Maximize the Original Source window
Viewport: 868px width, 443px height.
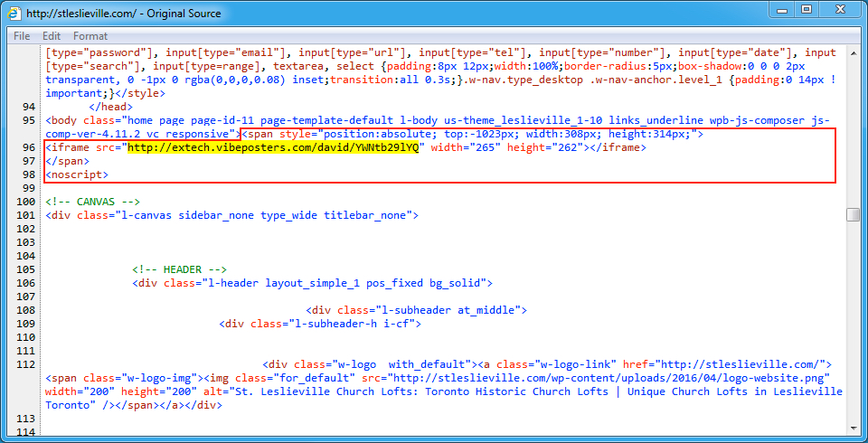806,10
